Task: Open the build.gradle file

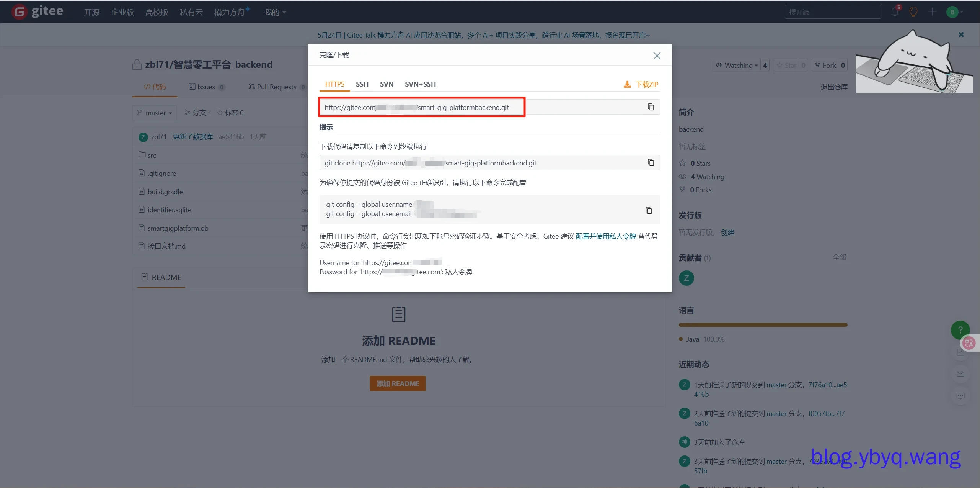Action: [165, 192]
